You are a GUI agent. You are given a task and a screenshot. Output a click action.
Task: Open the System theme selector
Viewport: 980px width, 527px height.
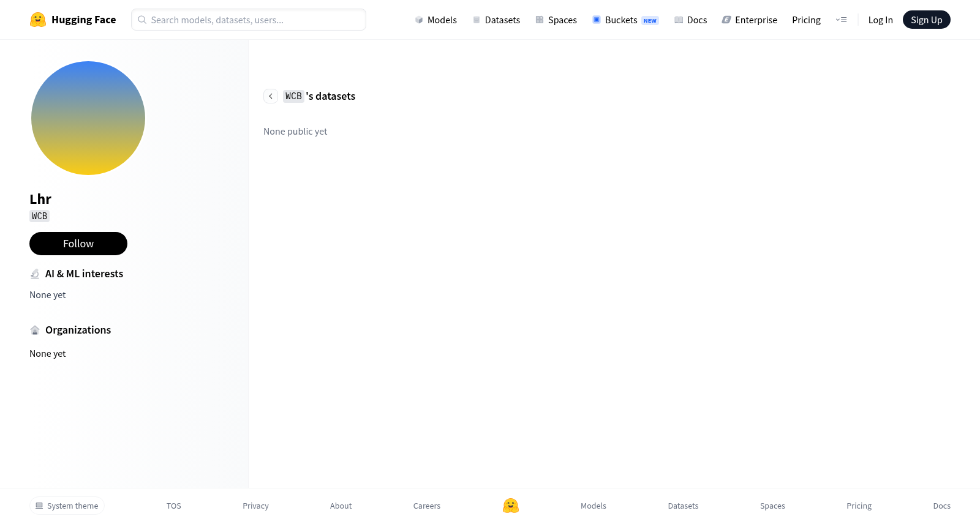pyautogui.click(x=67, y=506)
